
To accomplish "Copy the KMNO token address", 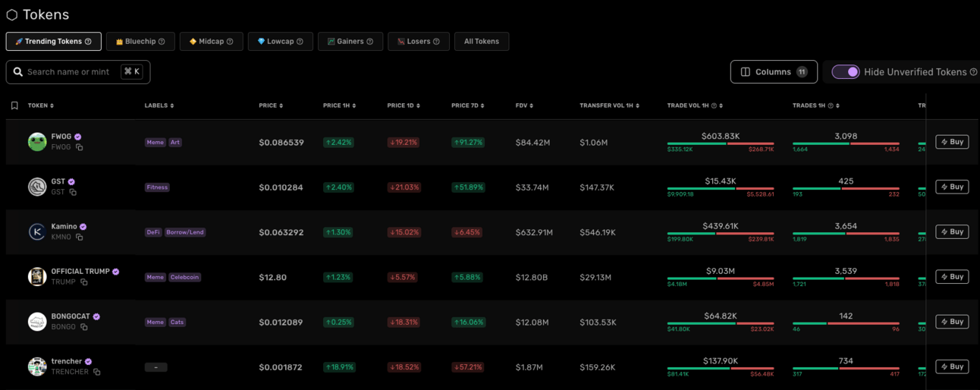I will click(x=79, y=237).
